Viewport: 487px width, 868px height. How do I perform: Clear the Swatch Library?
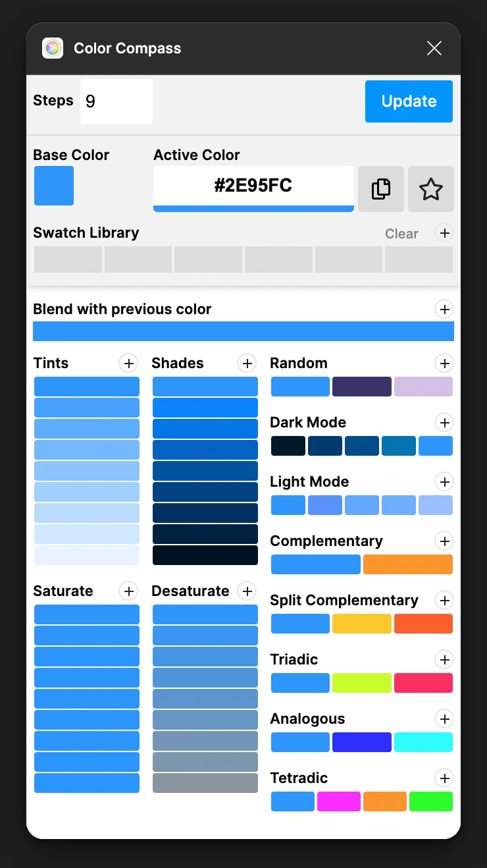tap(401, 234)
